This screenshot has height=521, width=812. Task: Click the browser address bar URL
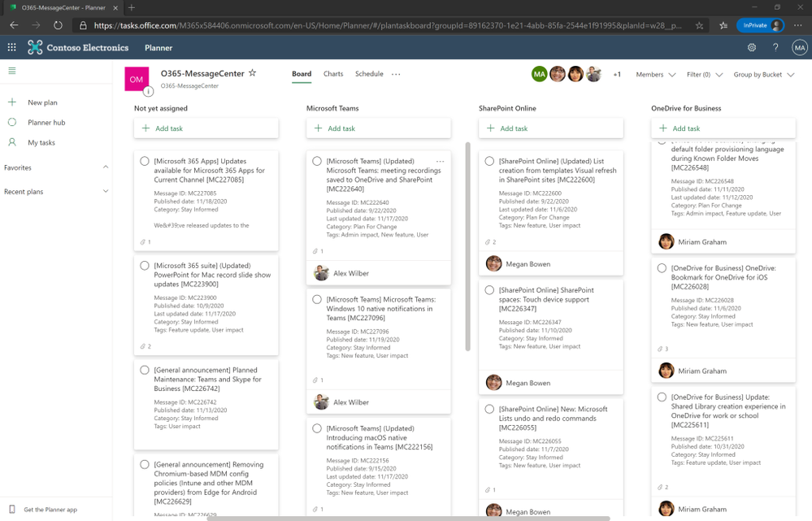(388, 25)
